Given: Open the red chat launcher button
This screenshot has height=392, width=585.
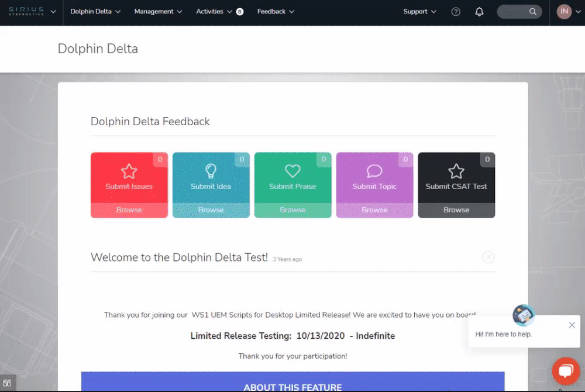Looking at the screenshot, I should [566, 371].
